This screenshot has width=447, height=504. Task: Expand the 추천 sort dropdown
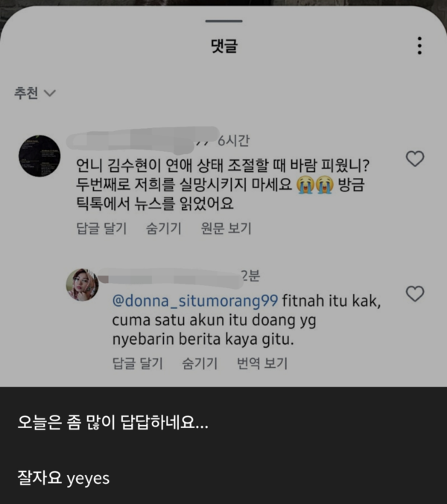35,93
